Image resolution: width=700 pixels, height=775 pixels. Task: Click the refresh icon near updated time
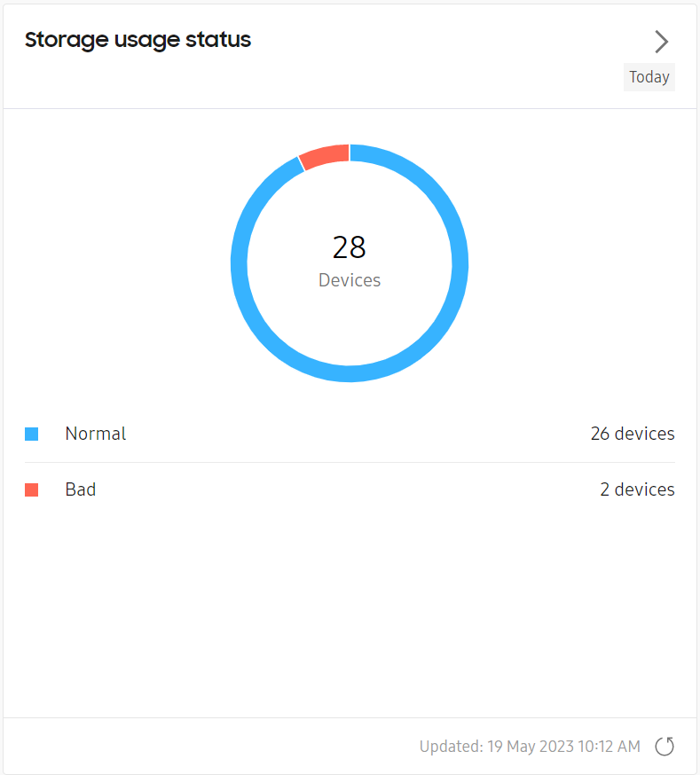click(x=665, y=746)
